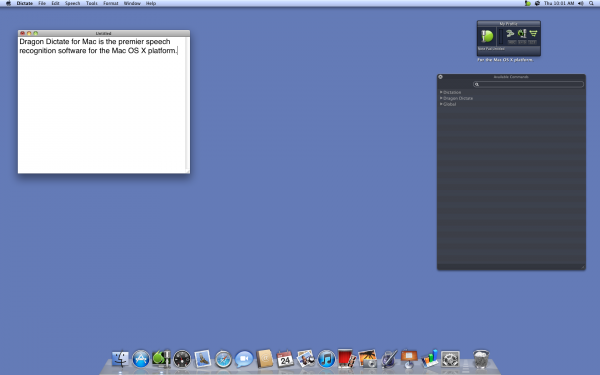This screenshot has width=600, height=375.
Task: Open the Apple menu
Action: point(8,3)
